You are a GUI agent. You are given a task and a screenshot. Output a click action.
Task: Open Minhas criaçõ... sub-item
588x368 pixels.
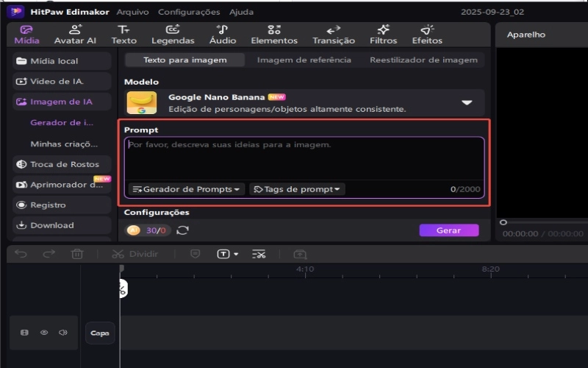click(x=64, y=144)
